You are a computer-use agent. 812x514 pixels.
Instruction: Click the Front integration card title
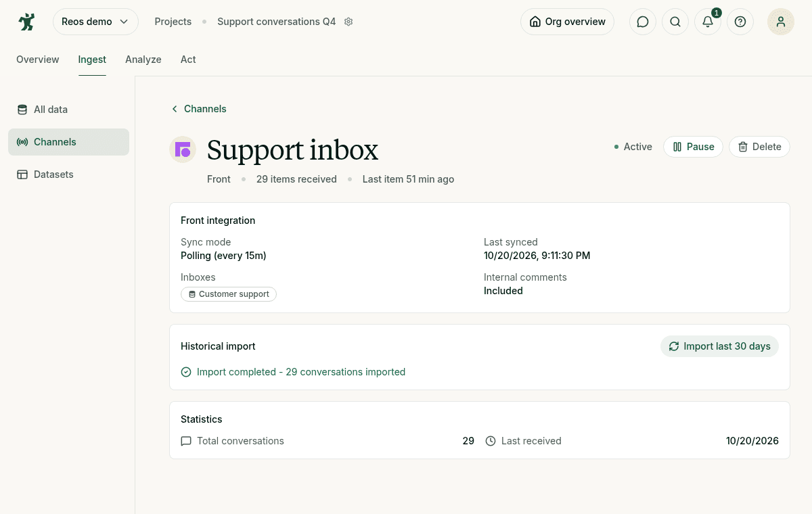point(218,220)
